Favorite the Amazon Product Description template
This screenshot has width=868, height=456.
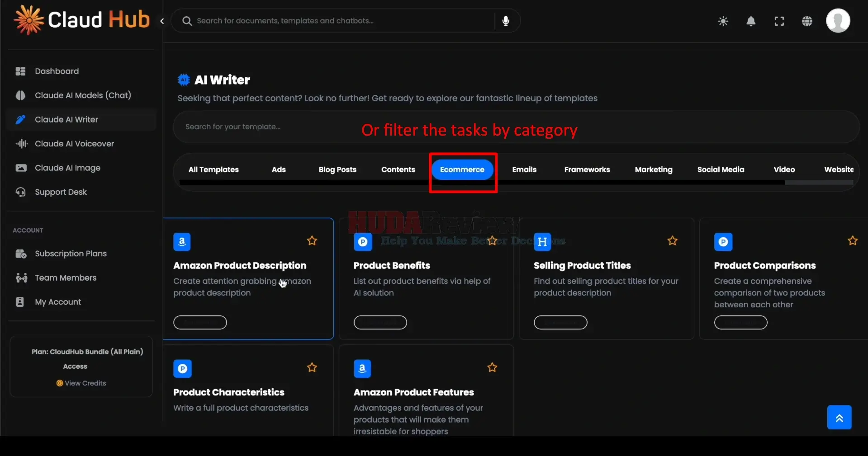click(x=312, y=241)
